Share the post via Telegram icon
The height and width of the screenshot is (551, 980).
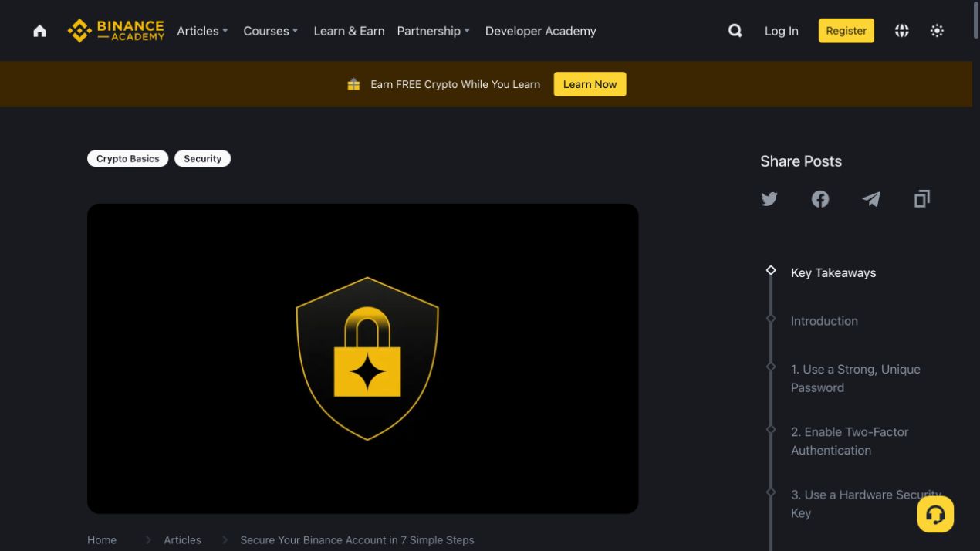point(871,199)
